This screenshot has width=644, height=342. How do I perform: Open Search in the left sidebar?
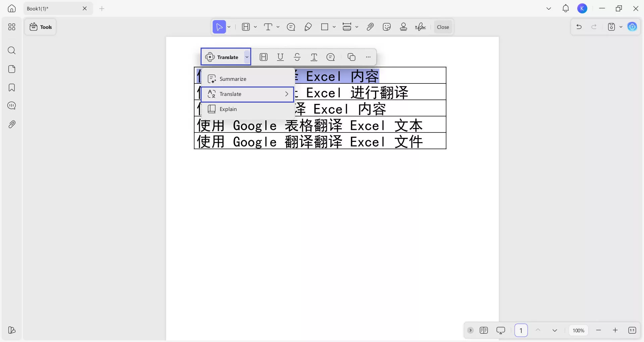[x=12, y=51]
